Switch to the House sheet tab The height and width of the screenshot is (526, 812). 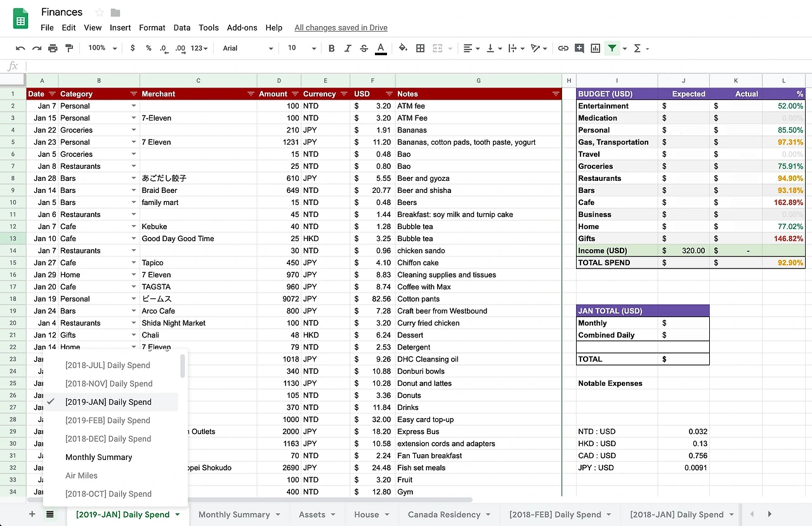coord(372,515)
